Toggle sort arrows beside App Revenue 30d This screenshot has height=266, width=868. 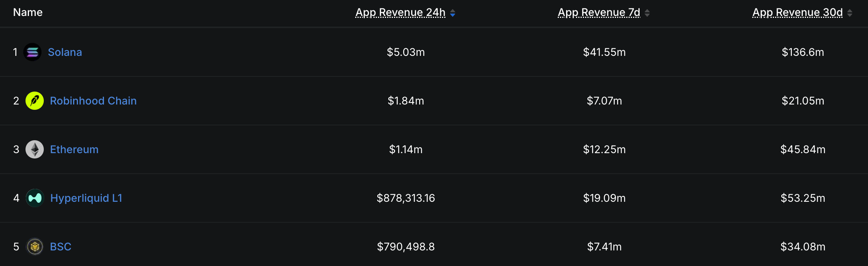pos(850,13)
